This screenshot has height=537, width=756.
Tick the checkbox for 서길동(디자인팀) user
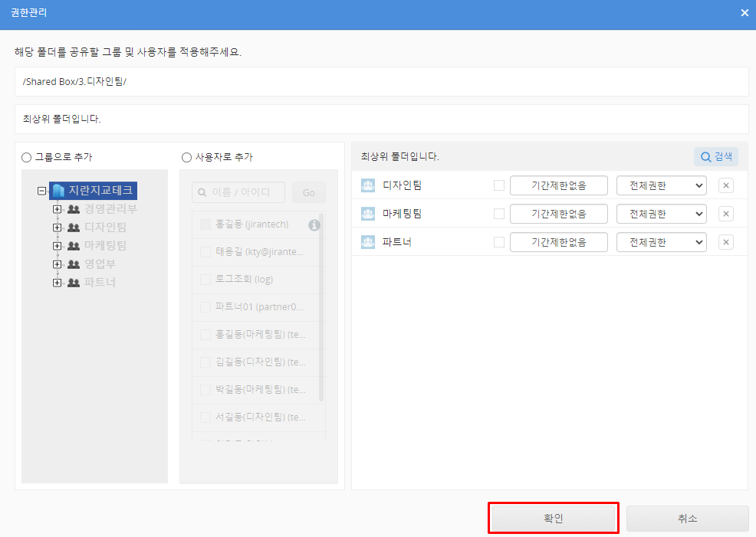[205, 417]
